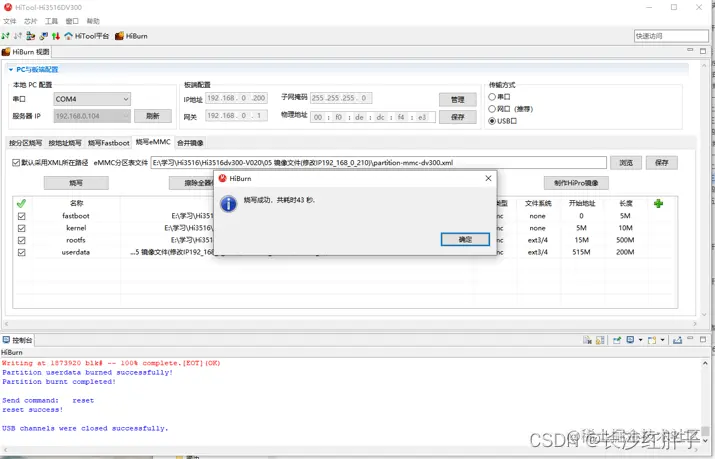Image resolution: width=715 pixels, height=459 pixels.
Task: Click the green checkmark select-all header icon
Action: click(21, 203)
